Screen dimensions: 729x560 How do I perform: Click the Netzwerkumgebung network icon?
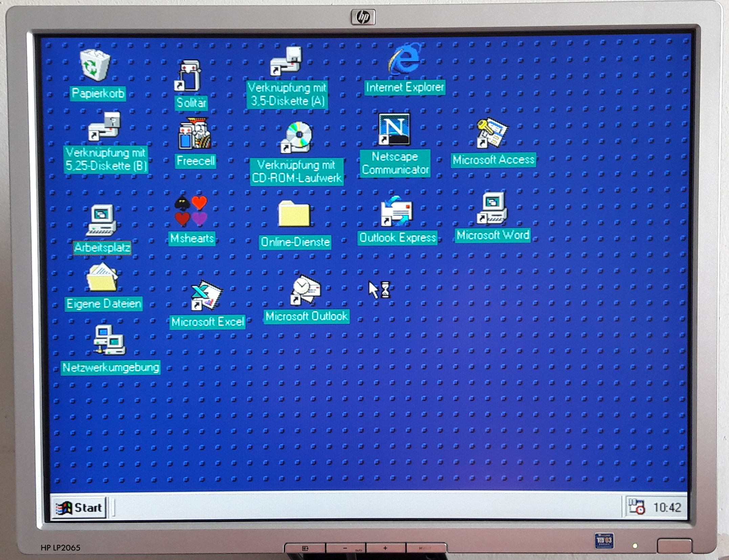(109, 340)
